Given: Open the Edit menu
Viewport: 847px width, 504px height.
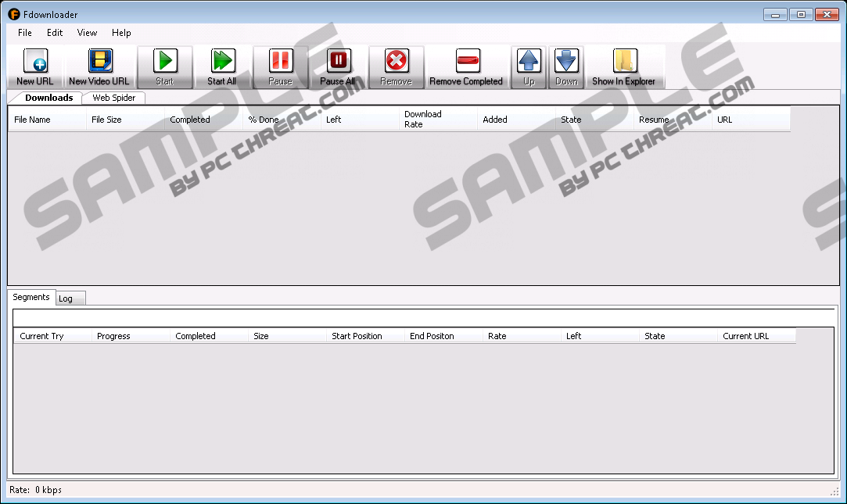Looking at the screenshot, I should (55, 33).
